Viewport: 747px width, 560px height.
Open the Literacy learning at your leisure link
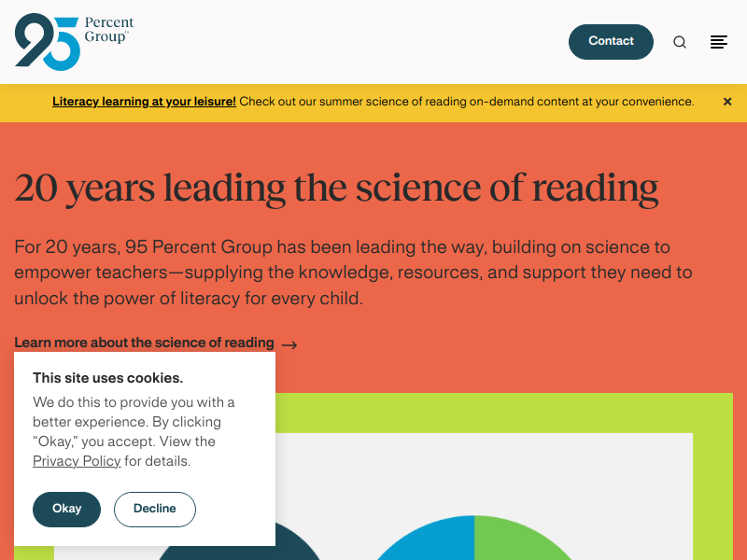(x=144, y=102)
